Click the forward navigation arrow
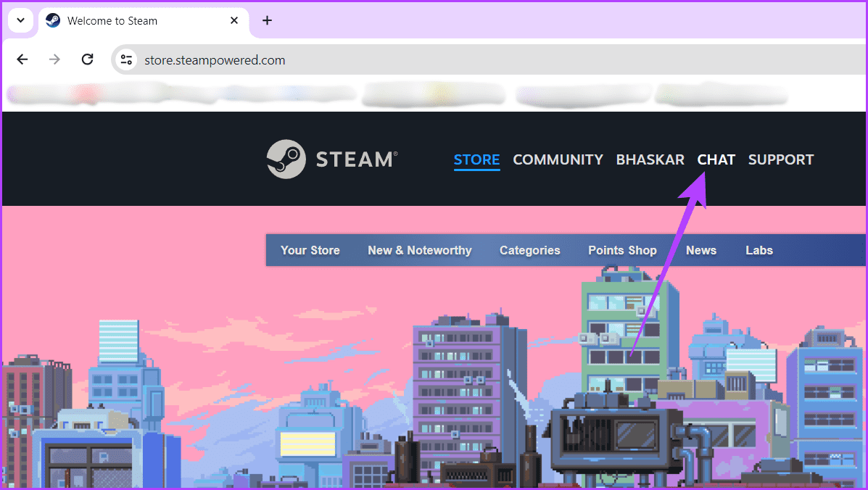 (x=54, y=59)
